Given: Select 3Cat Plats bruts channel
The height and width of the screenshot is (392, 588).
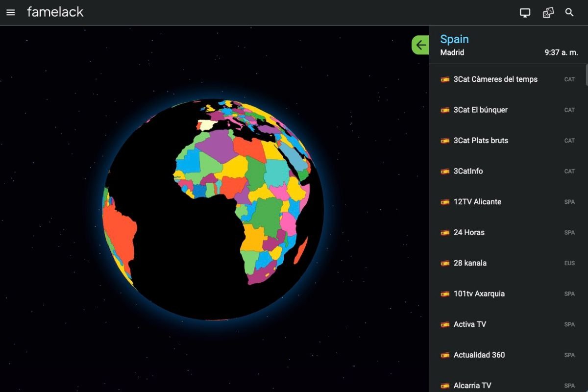Looking at the screenshot, I should click(481, 141).
